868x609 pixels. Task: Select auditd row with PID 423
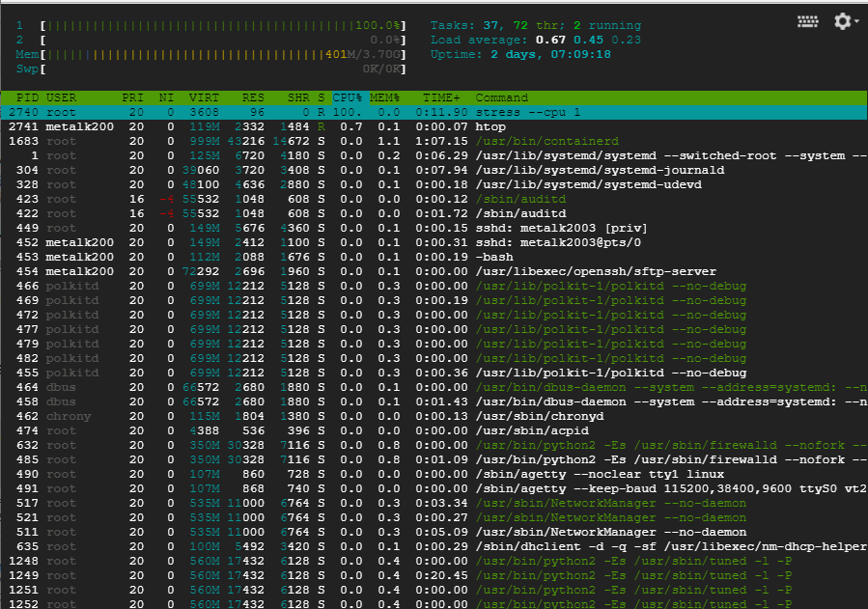434,199
